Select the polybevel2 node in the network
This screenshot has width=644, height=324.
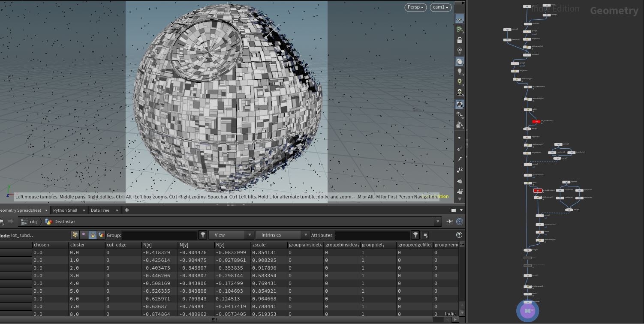pos(527,39)
